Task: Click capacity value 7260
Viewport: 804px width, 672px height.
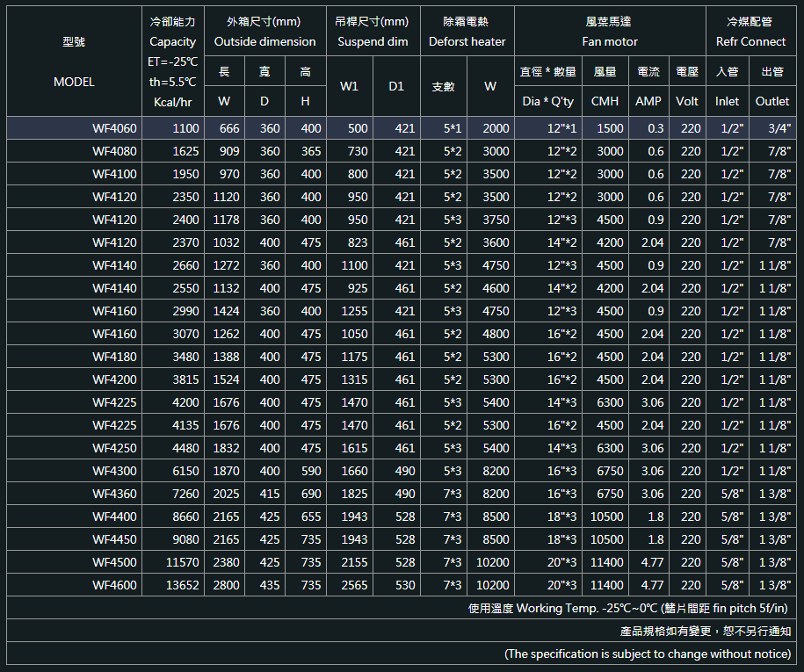Action: click(x=185, y=494)
